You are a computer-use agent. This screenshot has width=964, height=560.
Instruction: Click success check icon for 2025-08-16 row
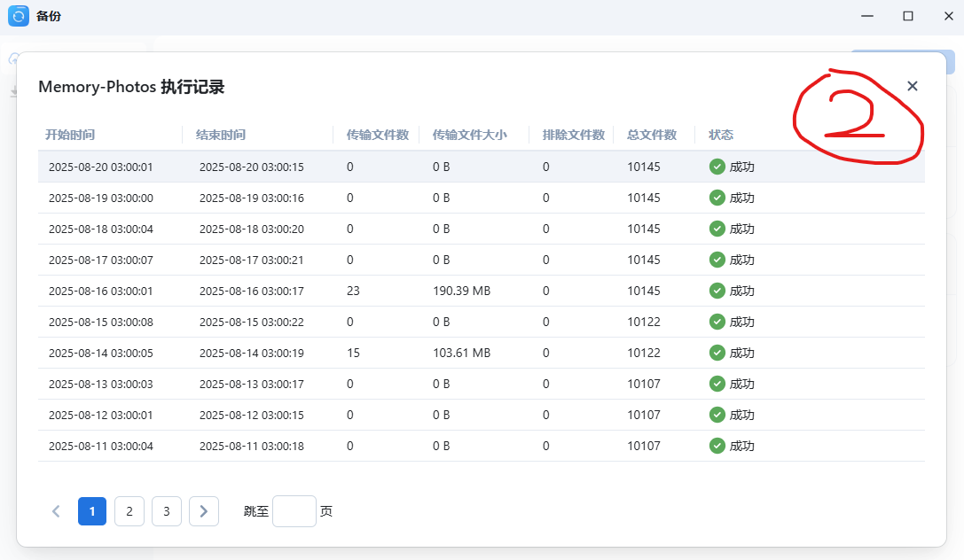(717, 291)
